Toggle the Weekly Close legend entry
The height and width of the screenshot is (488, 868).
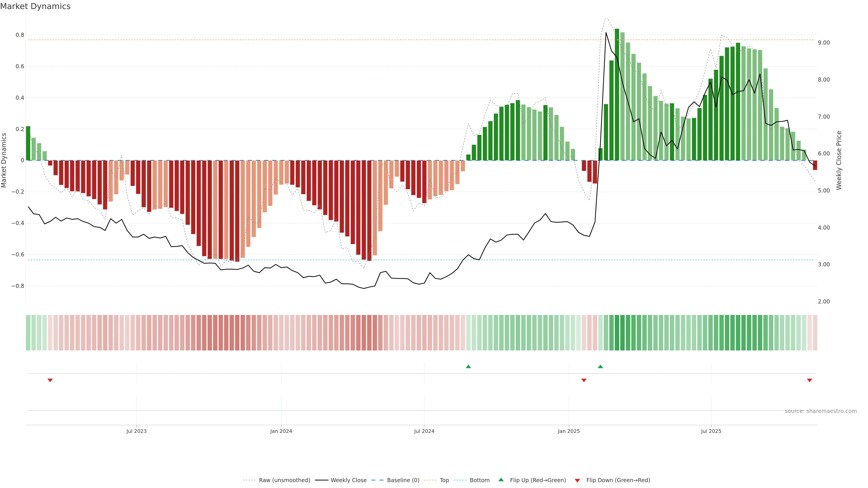point(348,480)
